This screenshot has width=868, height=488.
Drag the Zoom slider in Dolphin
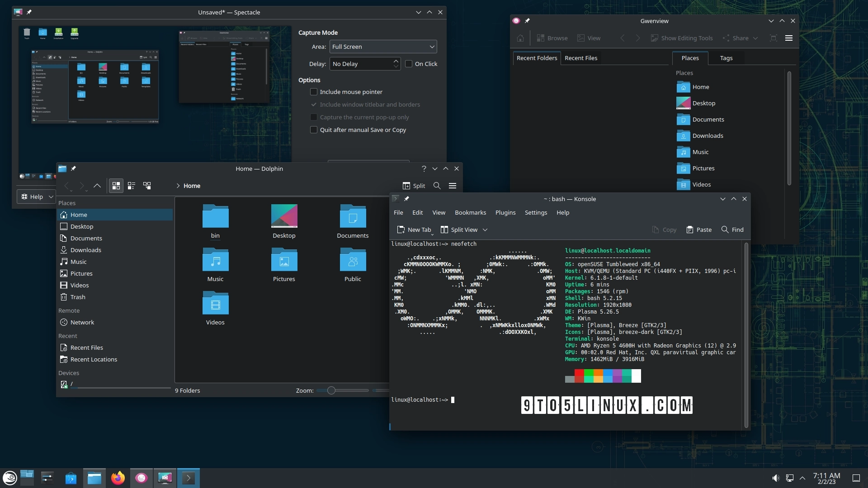[331, 390]
